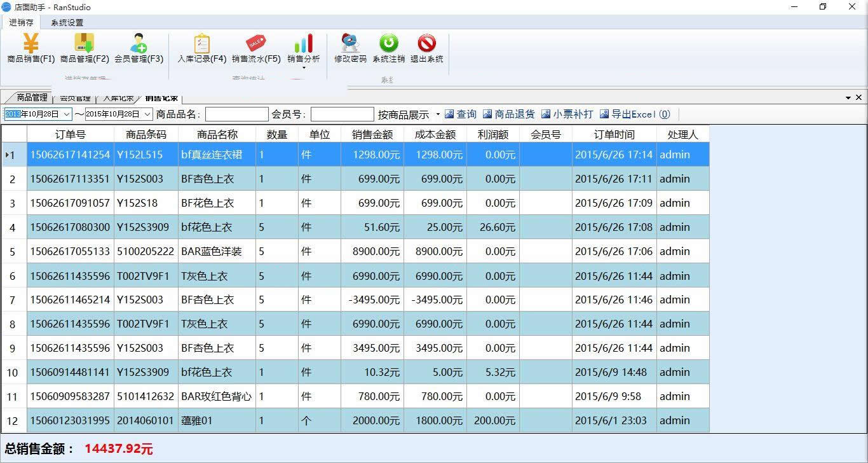Click the 系统注销 logout icon
The width and height of the screenshot is (868, 463).
pyautogui.click(x=388, y=49)
